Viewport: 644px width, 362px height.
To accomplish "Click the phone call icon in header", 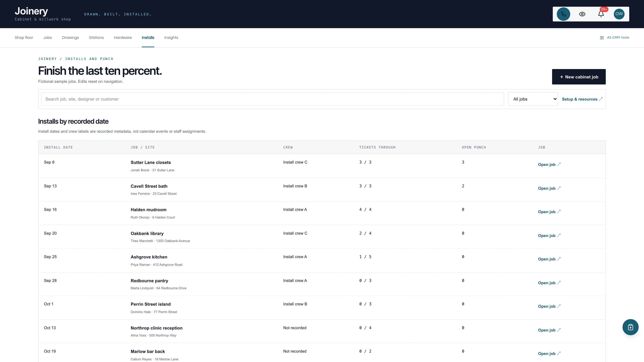I will coord(563,14).
